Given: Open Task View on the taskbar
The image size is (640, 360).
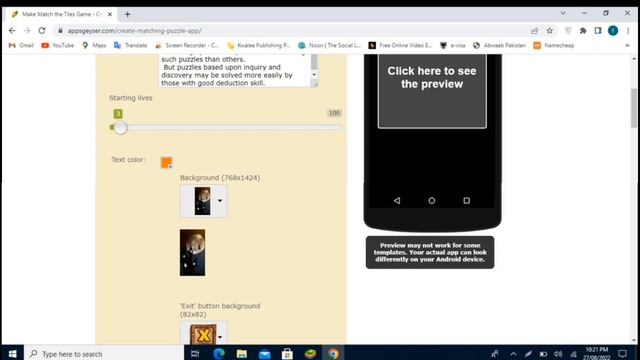Looking at the screenshot, I should [x=195, y=353].
